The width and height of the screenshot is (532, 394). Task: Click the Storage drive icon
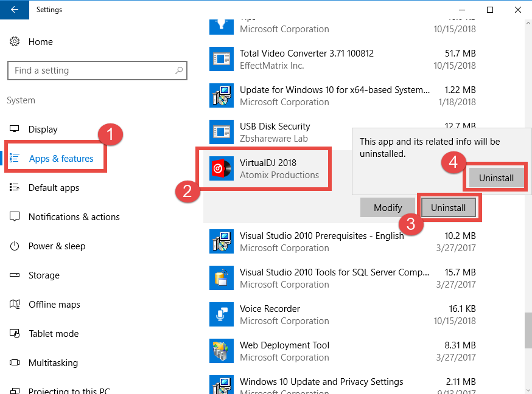pos(14,275)
